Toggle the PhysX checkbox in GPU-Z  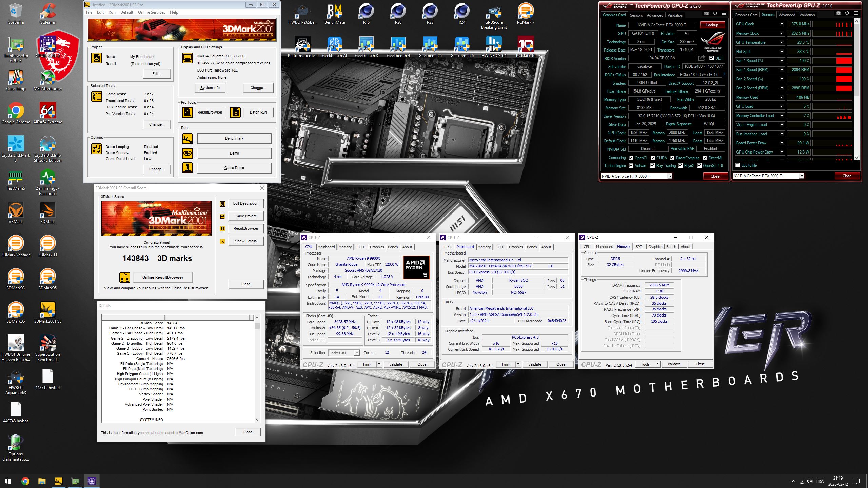click(x=680, y=166)
